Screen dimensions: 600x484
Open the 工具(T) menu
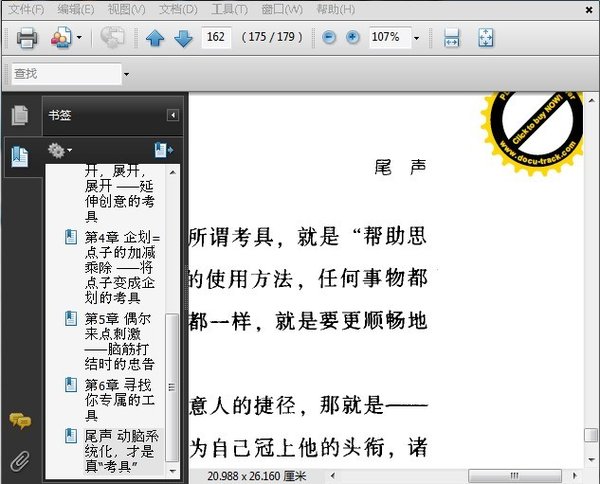coord(230,9)
